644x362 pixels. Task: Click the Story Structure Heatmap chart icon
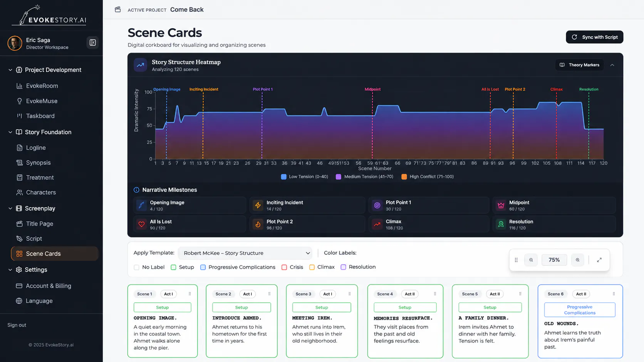click(140, 65)
